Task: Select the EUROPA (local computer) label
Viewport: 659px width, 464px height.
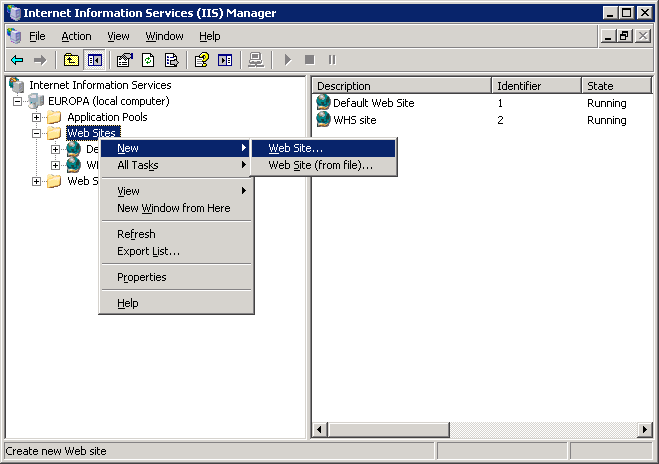Action: click(x=109, y=101)
